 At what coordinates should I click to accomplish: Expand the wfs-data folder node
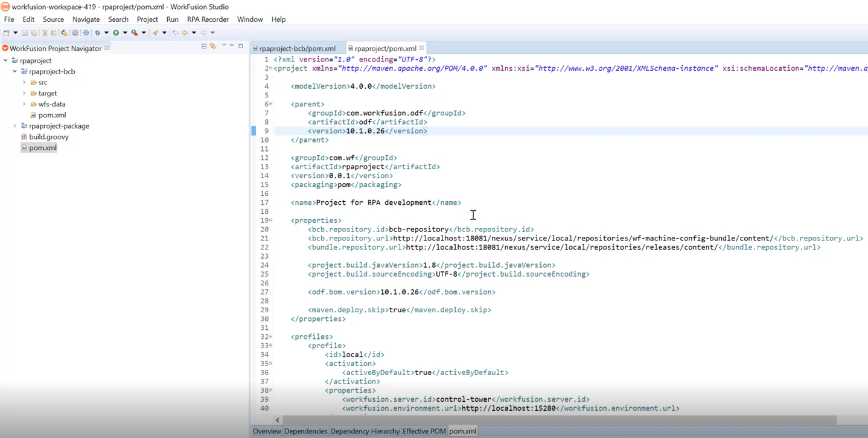24,104
